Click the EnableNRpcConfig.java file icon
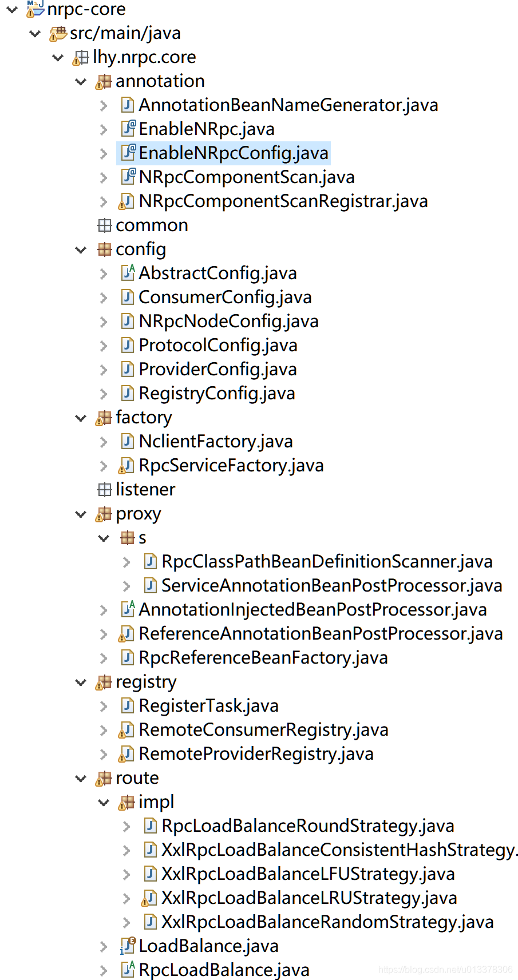 pyautogui.click(x=128, y=153)
